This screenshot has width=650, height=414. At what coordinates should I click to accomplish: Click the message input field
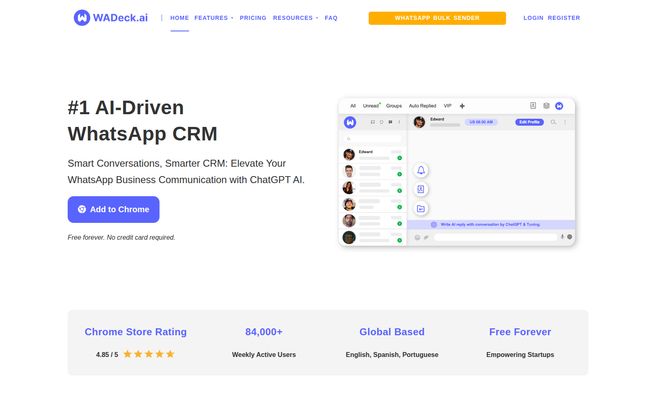495,237
